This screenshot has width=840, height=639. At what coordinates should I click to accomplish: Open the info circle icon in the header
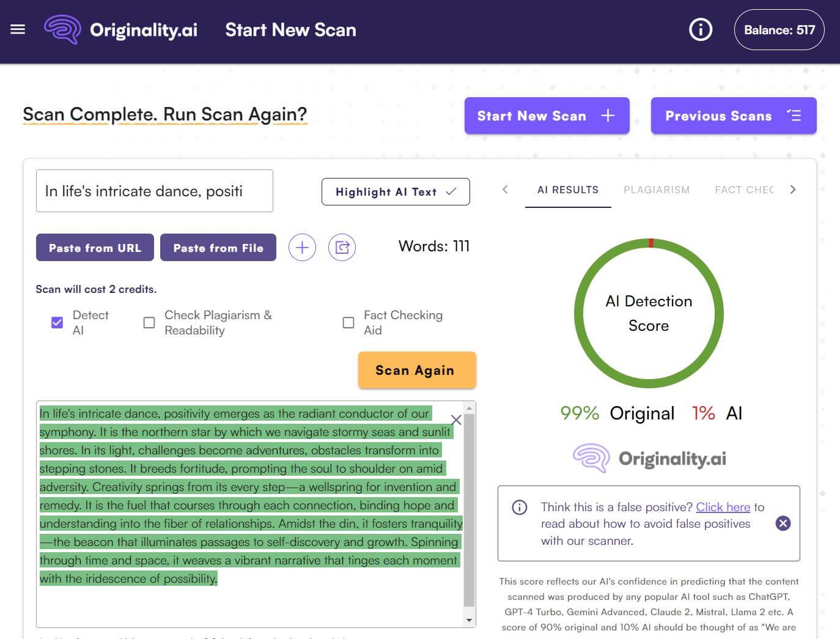(x=701, y=29)
